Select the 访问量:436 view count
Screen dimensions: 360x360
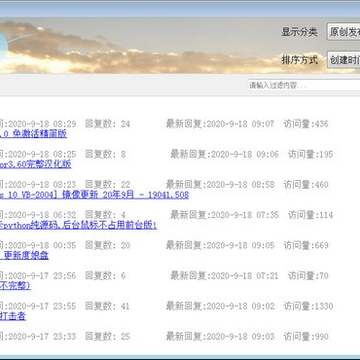[x=306, y=124]
